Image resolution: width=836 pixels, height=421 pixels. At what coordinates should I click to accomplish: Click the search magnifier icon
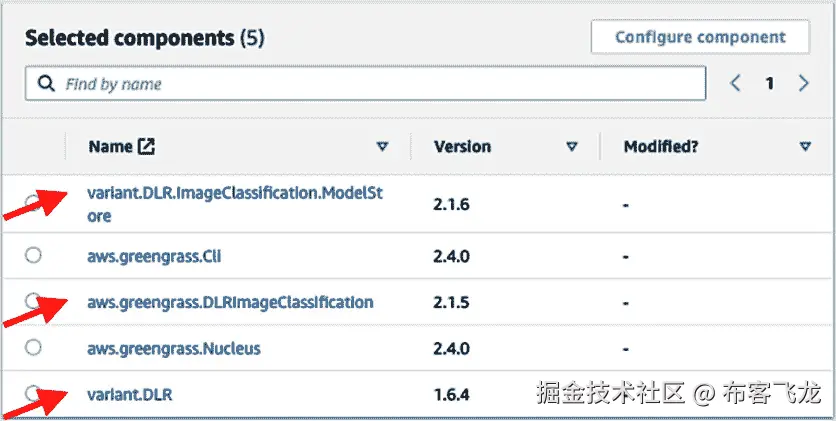coord(46,84)
